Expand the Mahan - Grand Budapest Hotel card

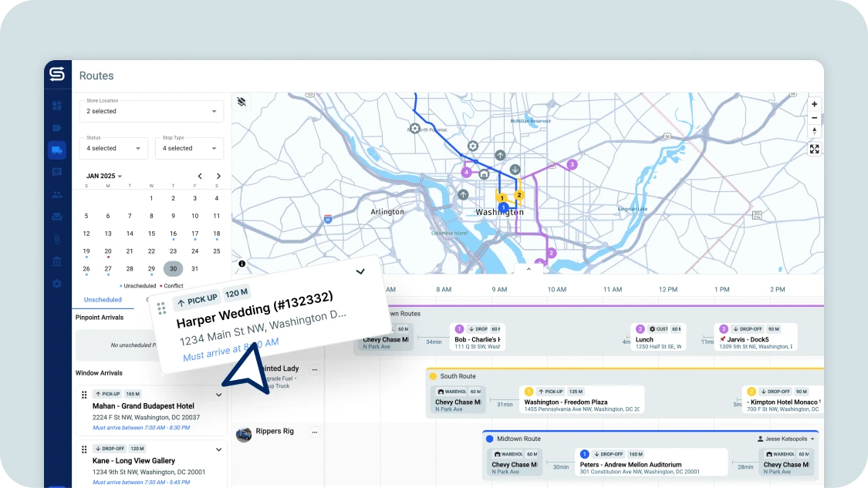(218, 395)
